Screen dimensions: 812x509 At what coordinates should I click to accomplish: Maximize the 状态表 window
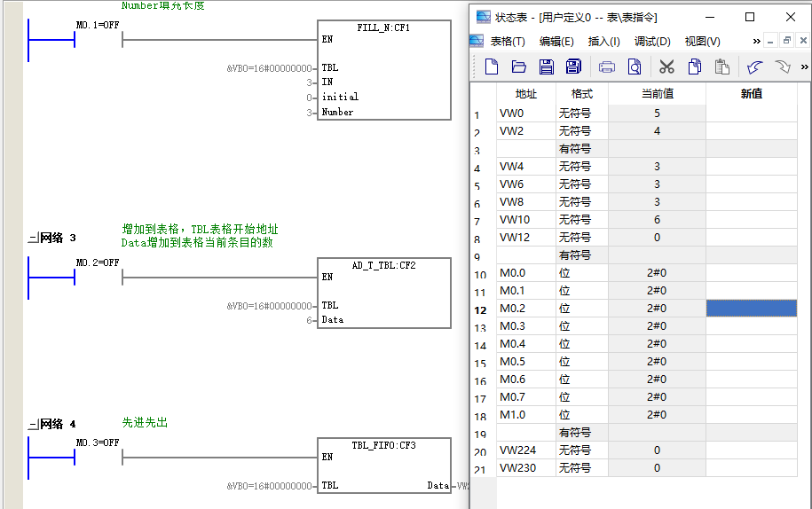coord(749,17)
